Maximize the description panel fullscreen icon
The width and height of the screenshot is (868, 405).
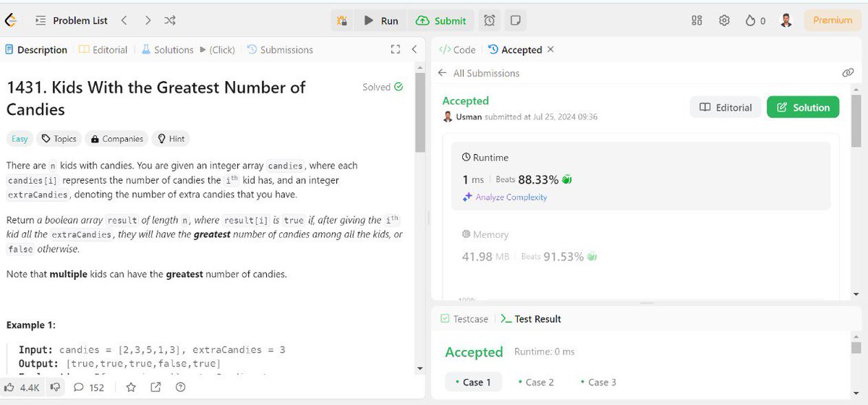[395, 50]
